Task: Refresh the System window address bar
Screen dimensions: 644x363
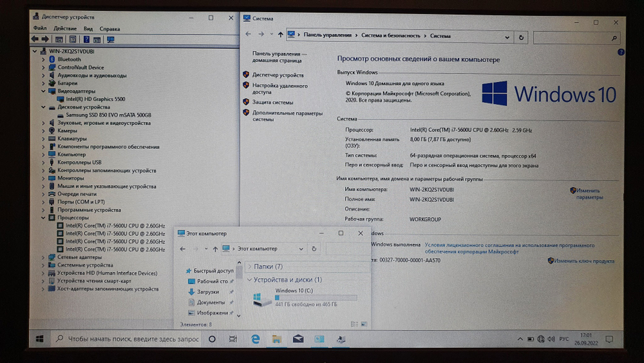Action: click(x=521, y=37)
